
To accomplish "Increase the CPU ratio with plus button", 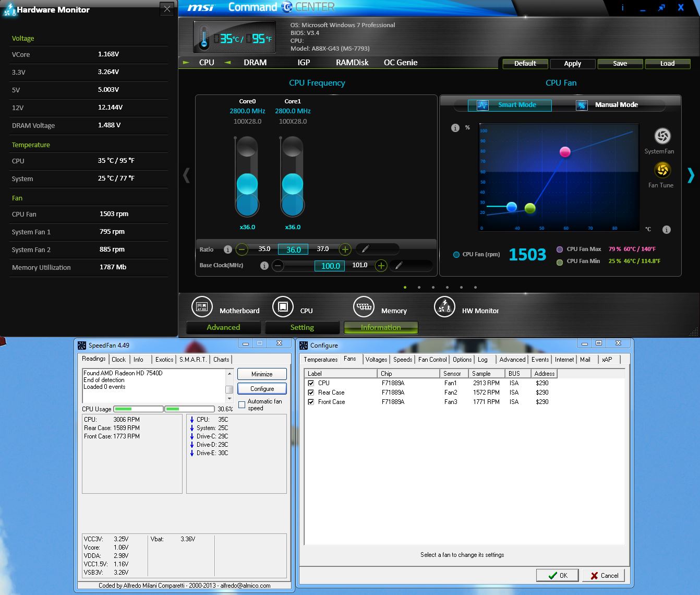I will click(345, 249).
